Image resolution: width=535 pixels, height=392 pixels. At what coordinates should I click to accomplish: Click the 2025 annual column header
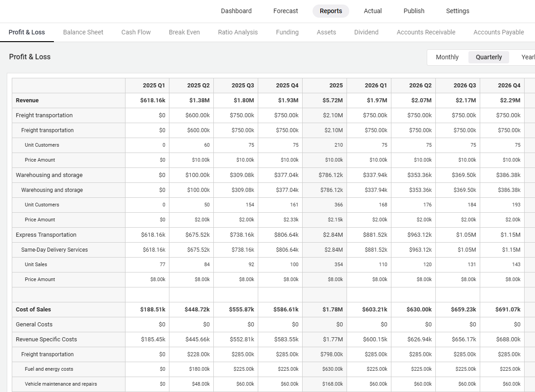[x=325, y=86]
